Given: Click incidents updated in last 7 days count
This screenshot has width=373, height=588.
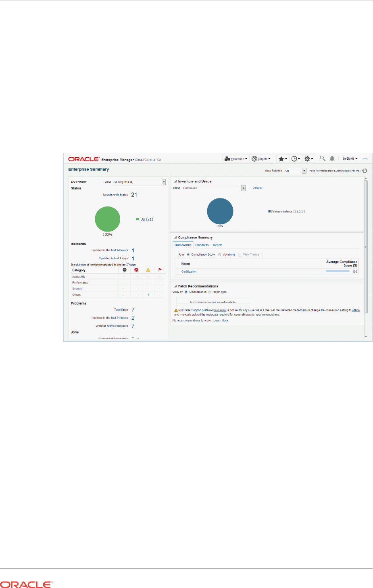Looking at the screenshot, I should point(133,259).
